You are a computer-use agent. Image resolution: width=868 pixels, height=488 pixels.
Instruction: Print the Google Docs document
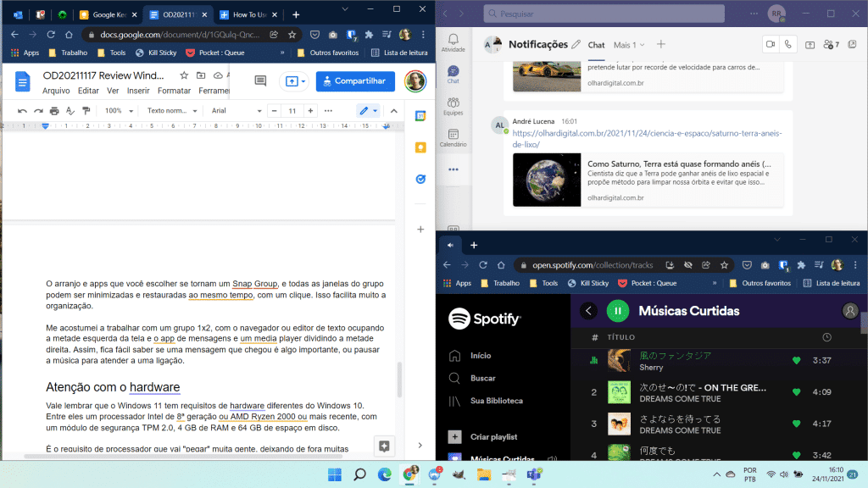point(54,111)
